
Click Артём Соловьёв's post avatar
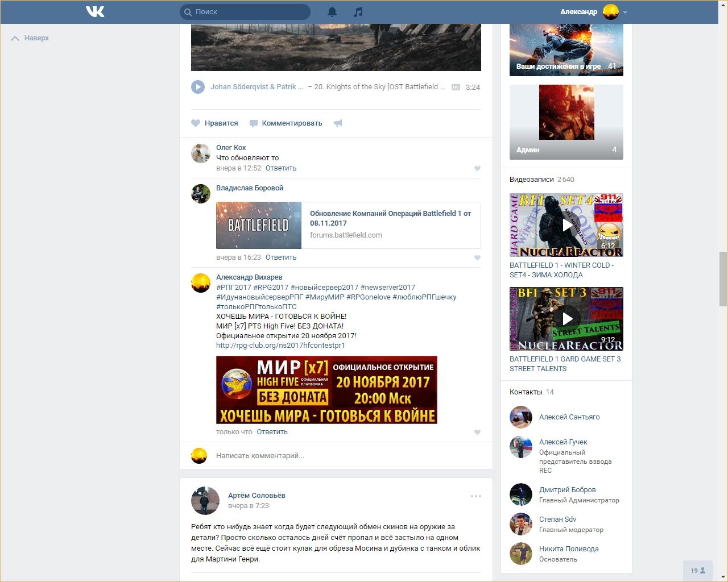pos(205,501)
